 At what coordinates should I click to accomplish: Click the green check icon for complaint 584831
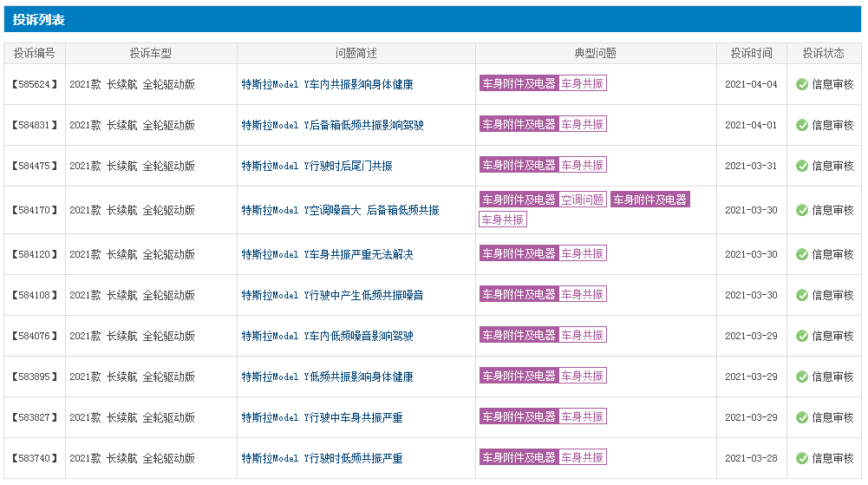tap(801, 125)
